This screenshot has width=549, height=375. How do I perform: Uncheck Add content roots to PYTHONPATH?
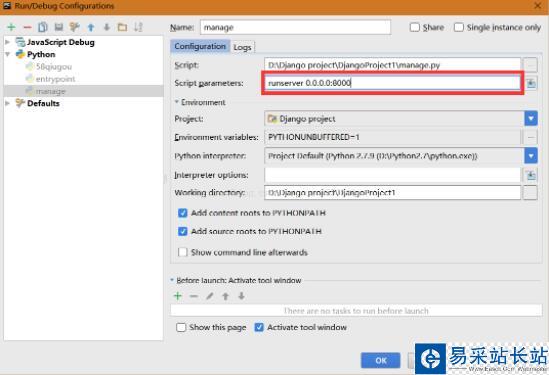(183, 213)
